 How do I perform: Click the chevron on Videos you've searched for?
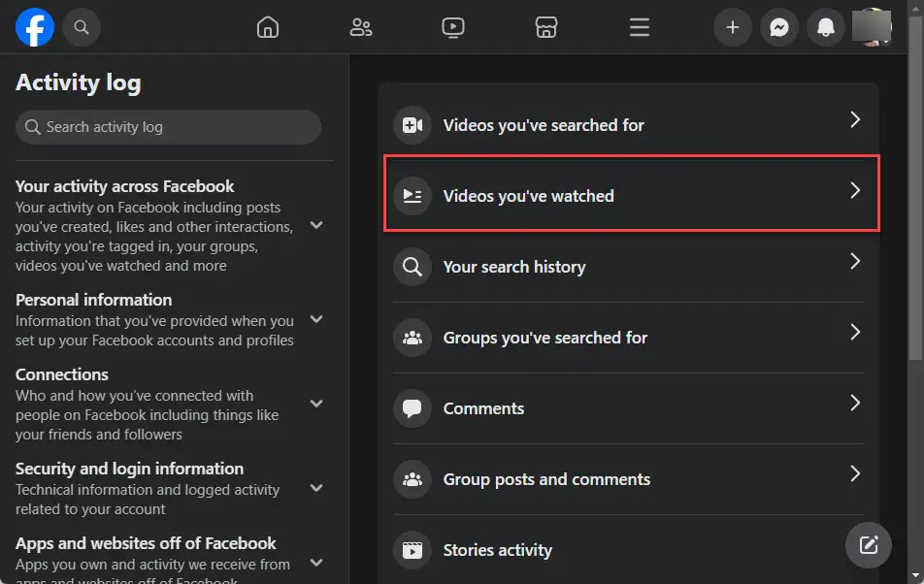[x=855, y=119]
